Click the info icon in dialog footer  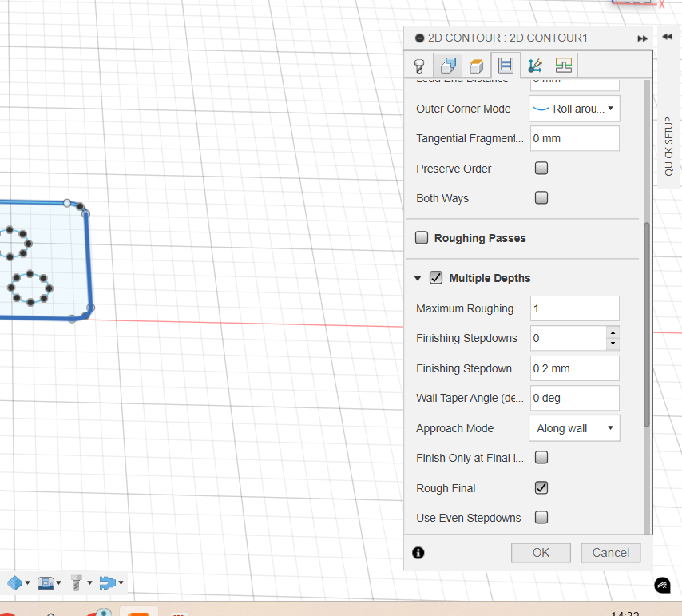[418, 553]
